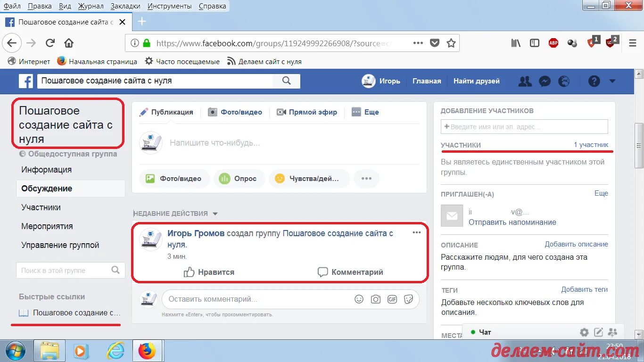Bookmark this page with the star icon
Screen dimensions: 644x362
coord(451,43)
